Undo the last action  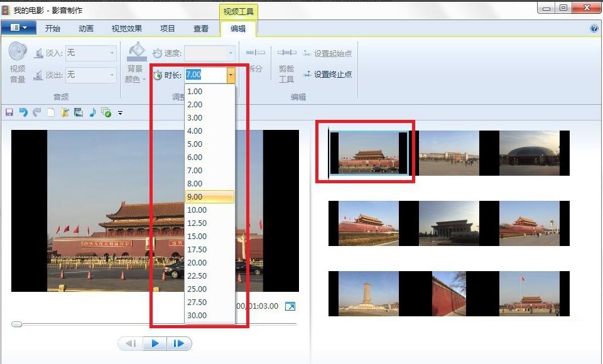click(23, 112)
